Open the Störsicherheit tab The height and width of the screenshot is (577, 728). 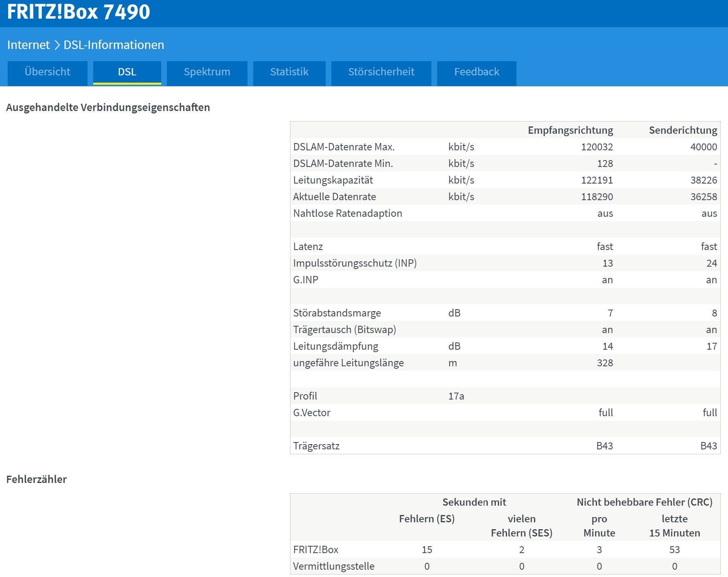point(381,72)
